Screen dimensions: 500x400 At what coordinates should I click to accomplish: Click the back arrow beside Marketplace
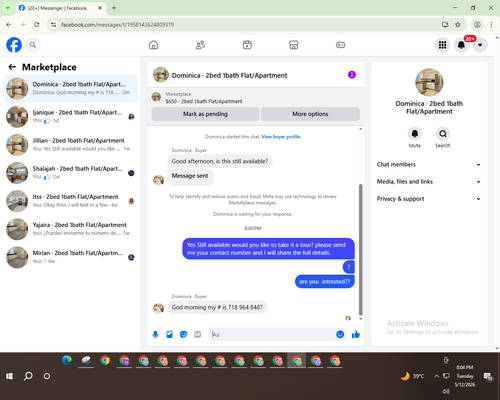click(x=12, y=67)
